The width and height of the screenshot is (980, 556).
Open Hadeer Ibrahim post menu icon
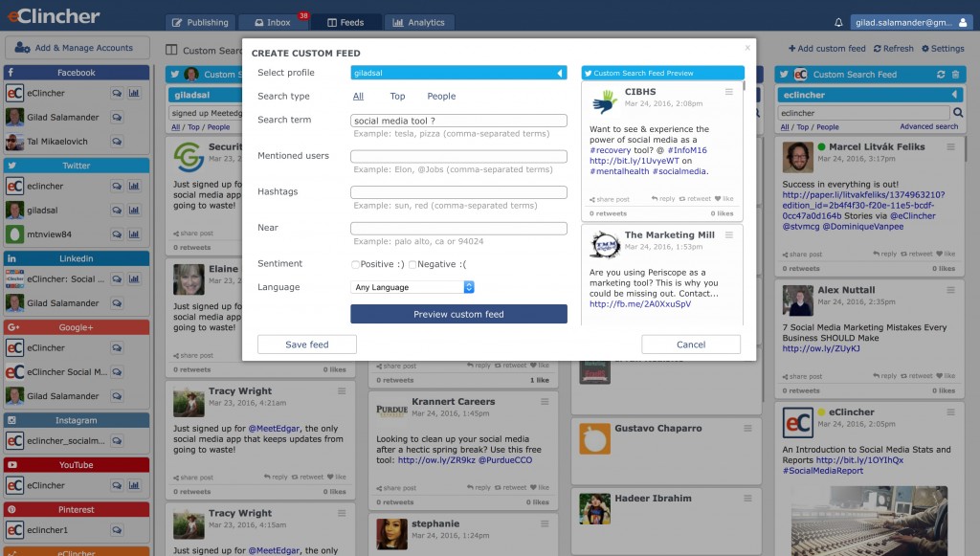[747, 499]
